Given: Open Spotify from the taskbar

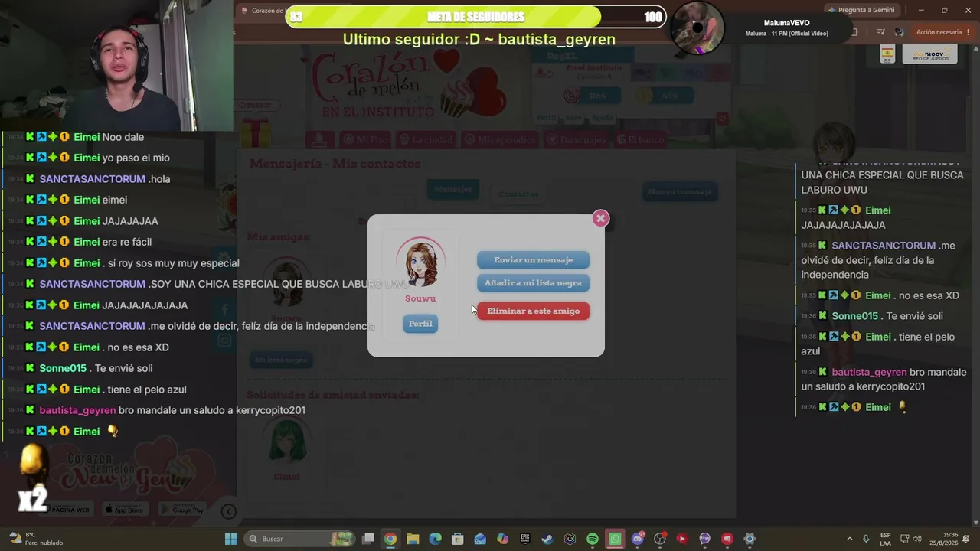Looking at the screenshot, I should 593,539.
